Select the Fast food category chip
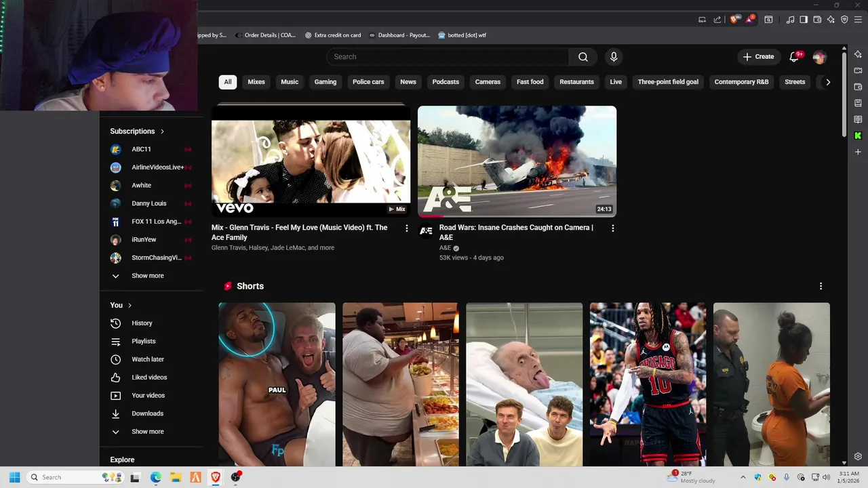 530,82
